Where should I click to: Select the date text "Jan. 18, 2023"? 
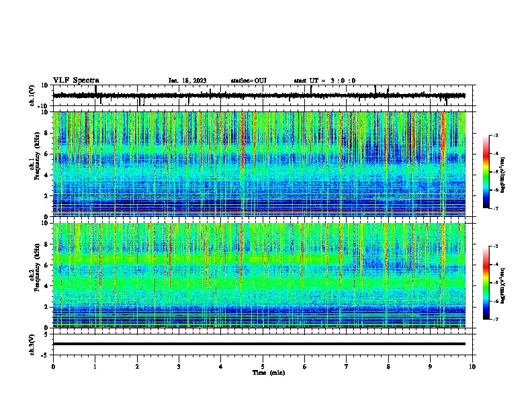pos(187,81)
